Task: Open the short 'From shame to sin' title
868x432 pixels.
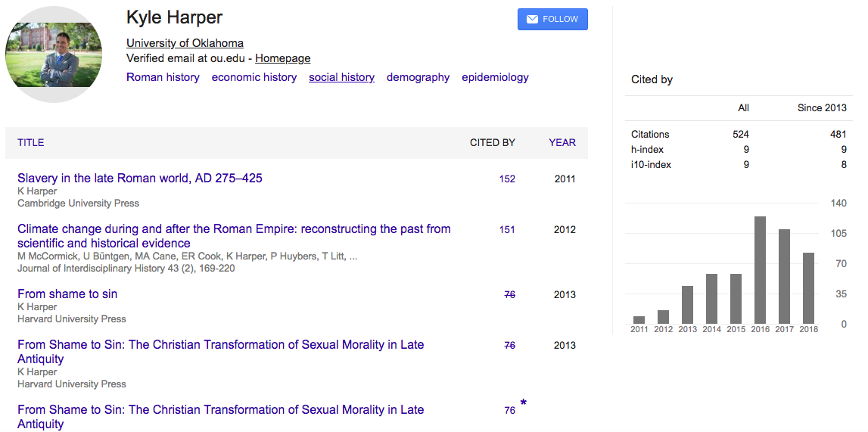Action: (67, 294)
